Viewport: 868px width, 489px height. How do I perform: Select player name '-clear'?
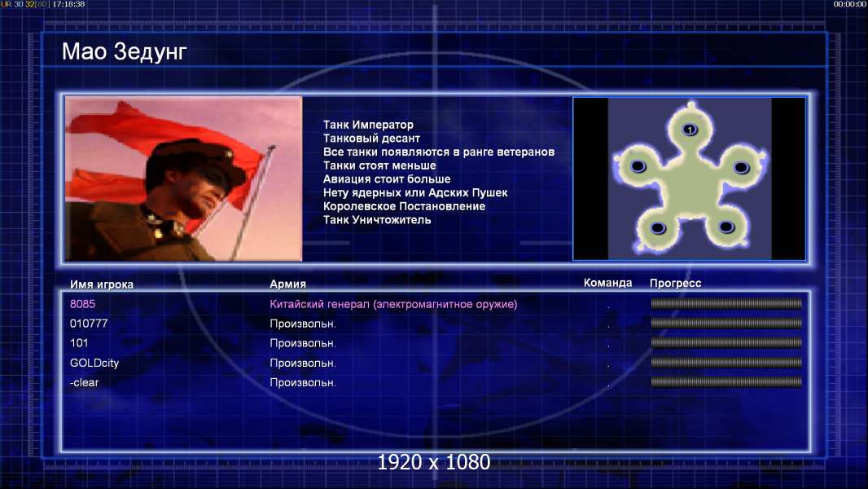point(84,383)
